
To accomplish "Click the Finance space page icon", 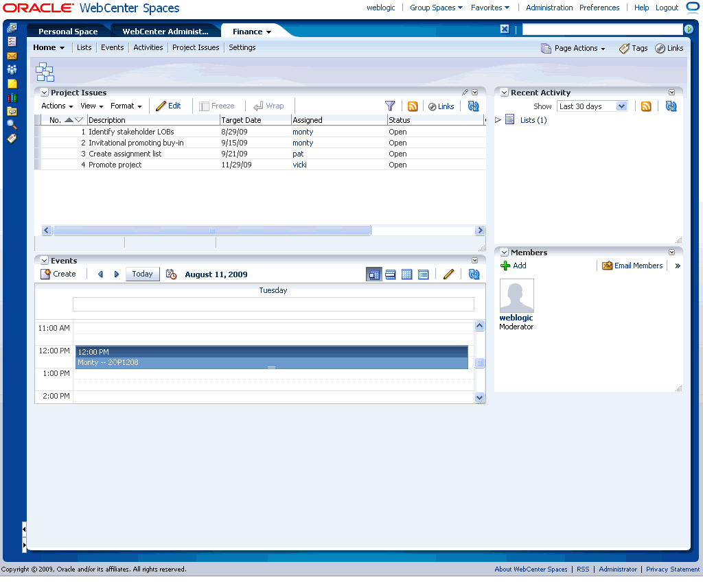I will [45, 72].
